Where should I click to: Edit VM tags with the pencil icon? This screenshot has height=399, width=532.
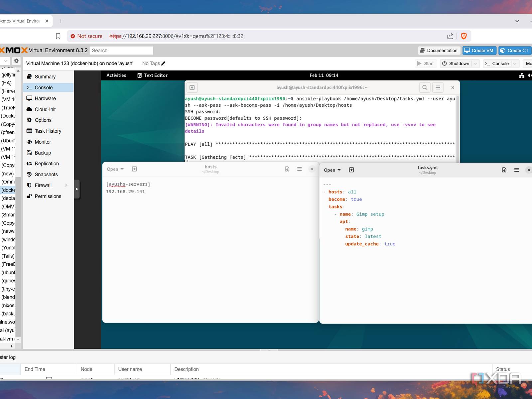pos(163,64)
